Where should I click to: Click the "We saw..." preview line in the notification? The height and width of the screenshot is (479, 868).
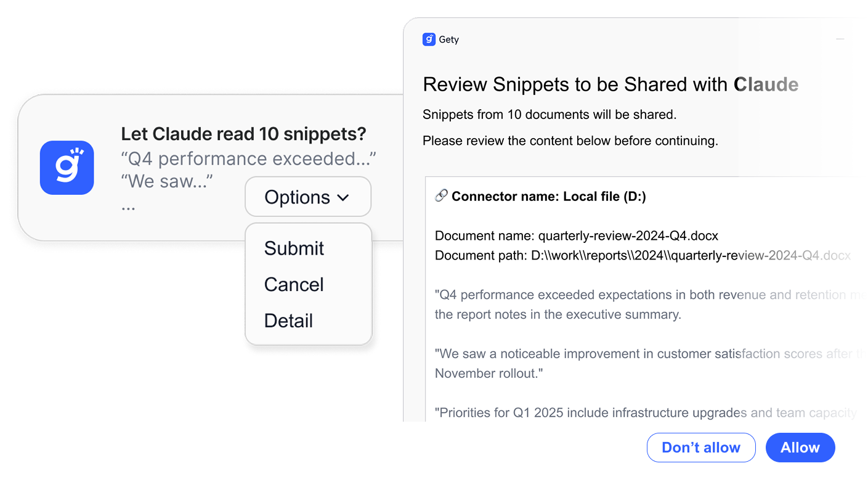point(167,181)
